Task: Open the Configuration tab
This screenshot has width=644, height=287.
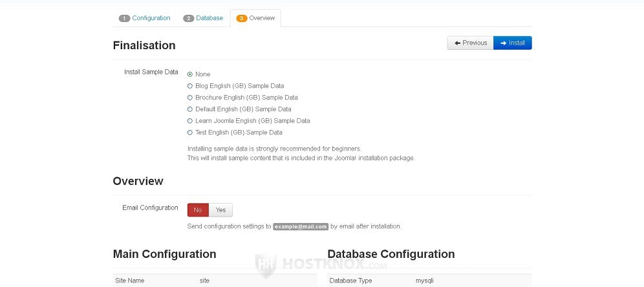Action: 151,18
